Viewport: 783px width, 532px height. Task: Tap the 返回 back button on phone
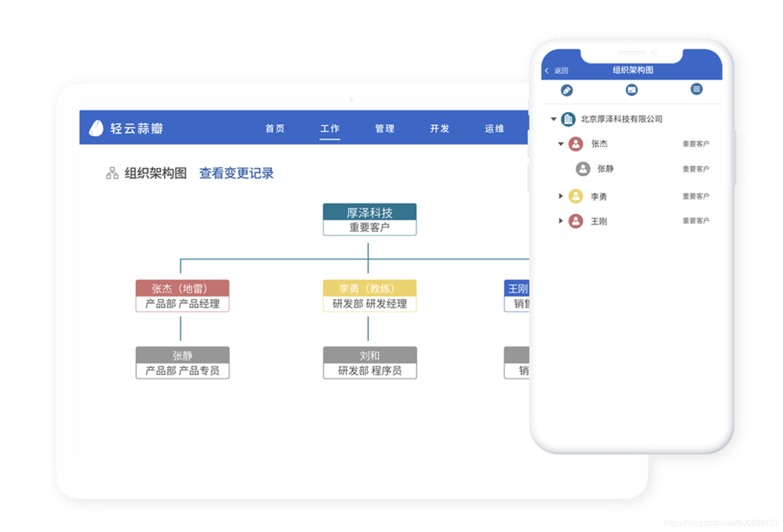pyautogui.click(x=557, y=71)
